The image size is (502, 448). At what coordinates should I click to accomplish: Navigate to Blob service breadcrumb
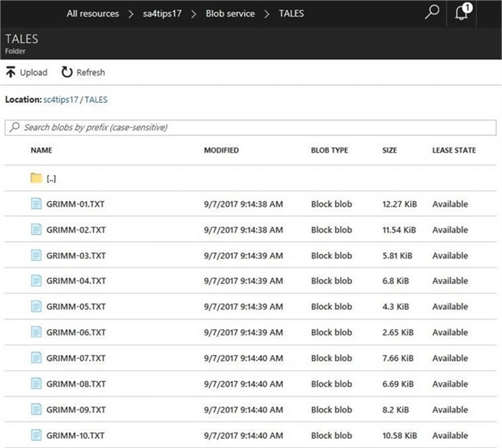230,14
